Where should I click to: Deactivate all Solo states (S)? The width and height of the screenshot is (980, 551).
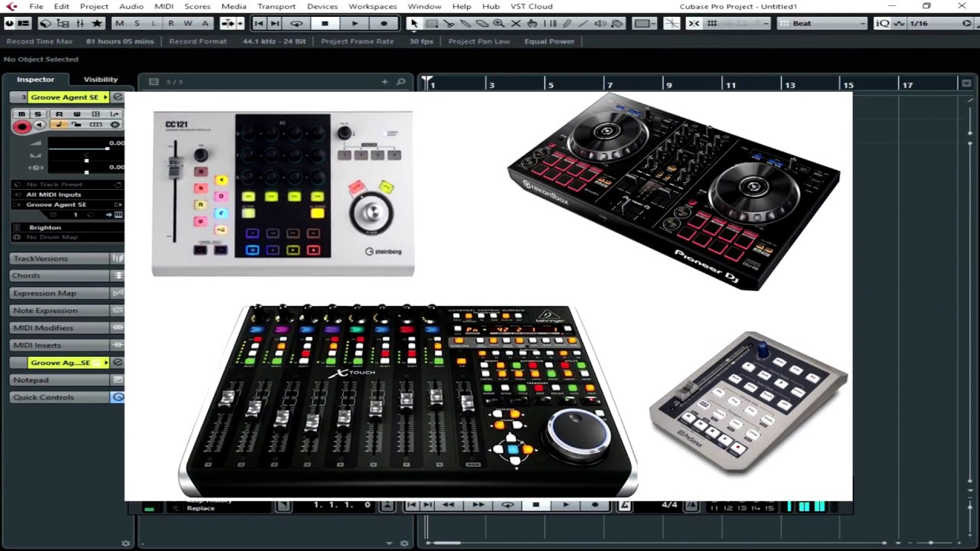coord(136,24)
